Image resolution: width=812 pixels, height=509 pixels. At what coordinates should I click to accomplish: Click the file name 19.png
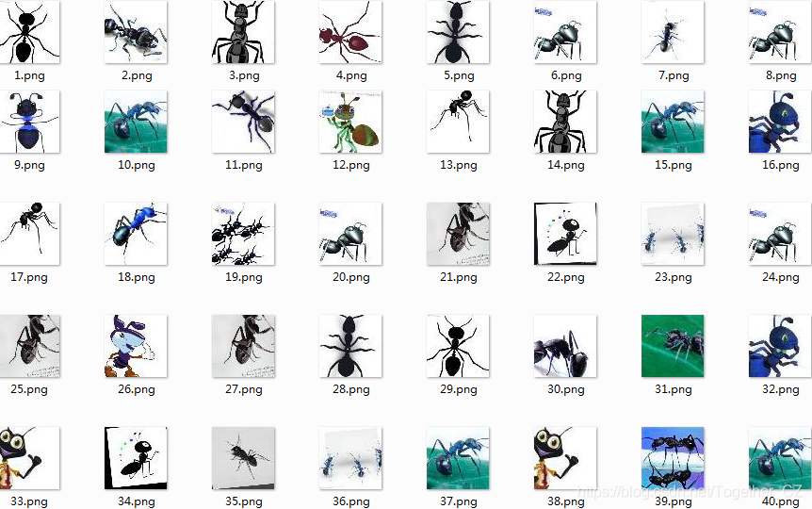tap(244, 277)
